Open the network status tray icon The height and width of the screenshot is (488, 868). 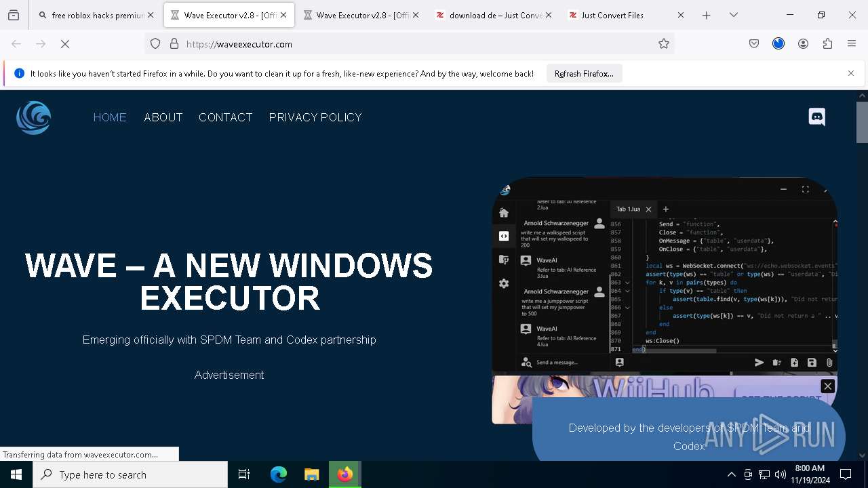click(764, 474)
